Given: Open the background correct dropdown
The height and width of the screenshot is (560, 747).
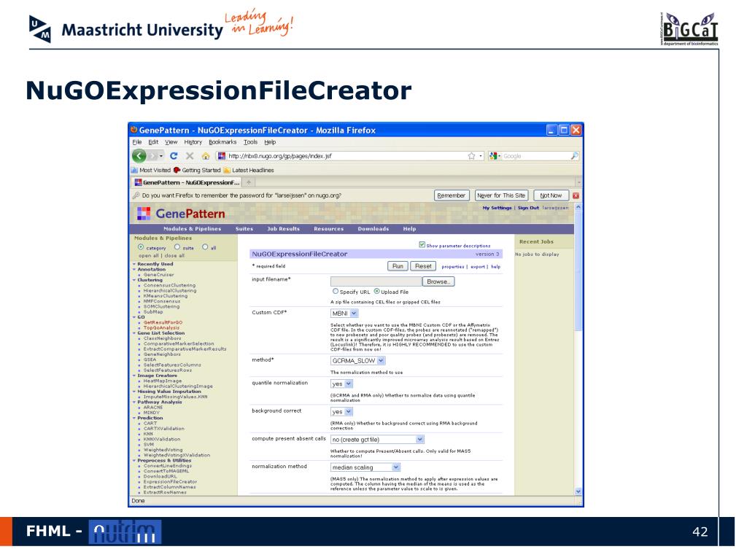Looking at the screenshot, I should click(x=341, y=411).
